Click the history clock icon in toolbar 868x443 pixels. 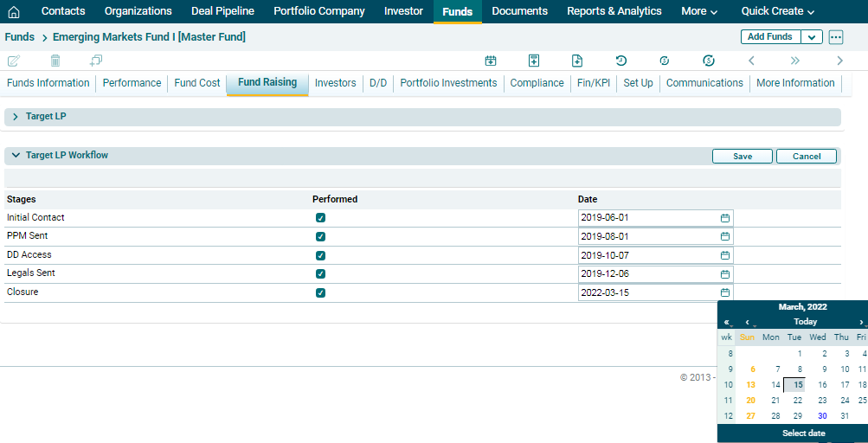point(620,61)
